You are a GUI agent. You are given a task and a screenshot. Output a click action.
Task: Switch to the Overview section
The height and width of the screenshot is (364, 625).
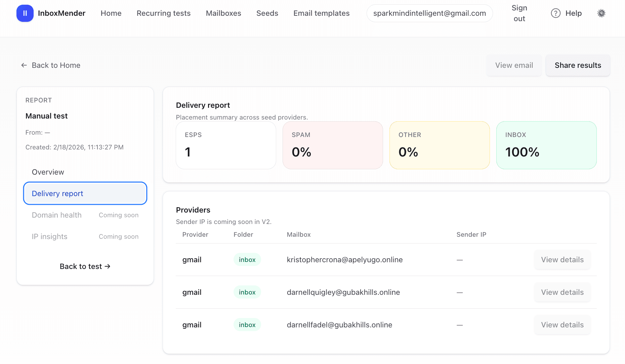[48, 172]
